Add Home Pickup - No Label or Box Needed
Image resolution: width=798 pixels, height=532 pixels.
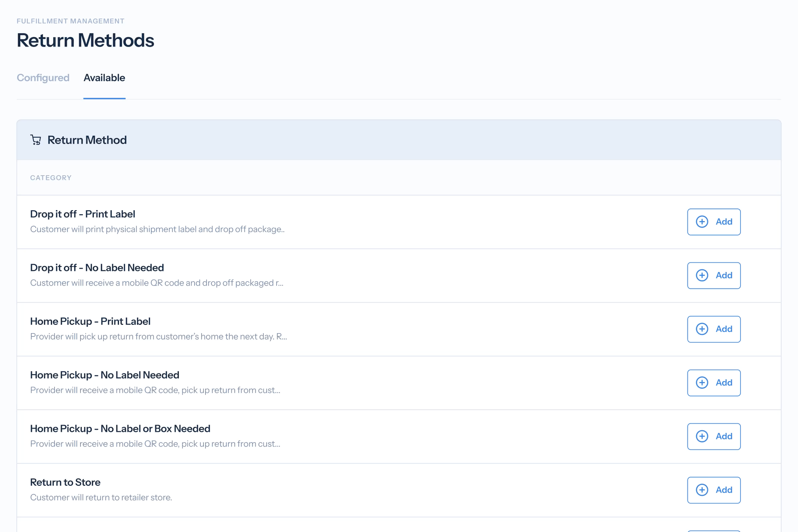pos(714,436)
